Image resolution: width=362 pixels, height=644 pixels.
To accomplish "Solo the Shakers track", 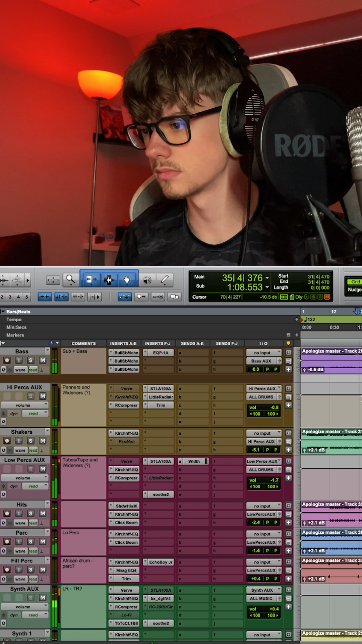I will tap(31, 441).
